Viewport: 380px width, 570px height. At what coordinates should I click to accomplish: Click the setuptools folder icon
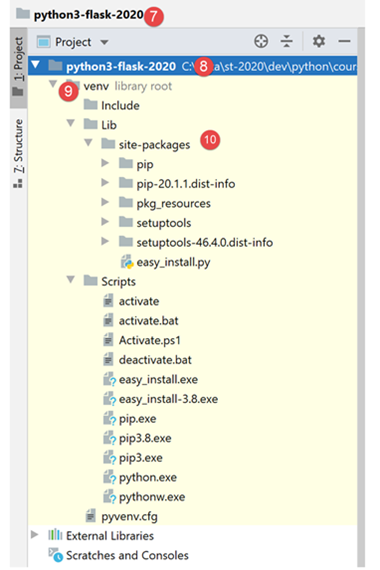coord(126,222)
